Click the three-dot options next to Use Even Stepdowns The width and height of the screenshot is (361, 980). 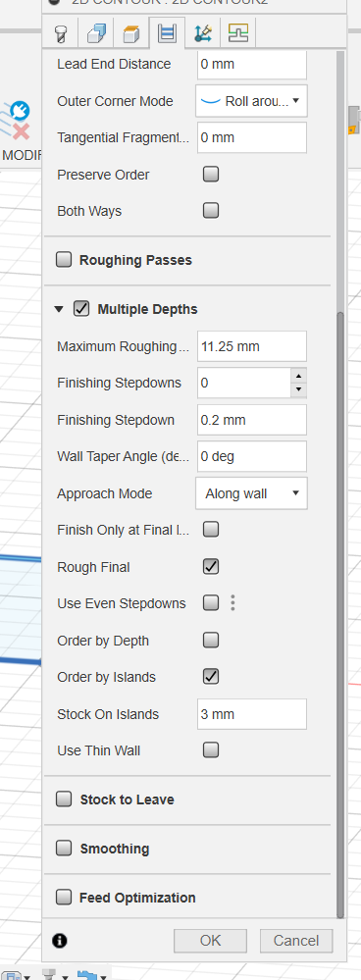pos(232,602)
